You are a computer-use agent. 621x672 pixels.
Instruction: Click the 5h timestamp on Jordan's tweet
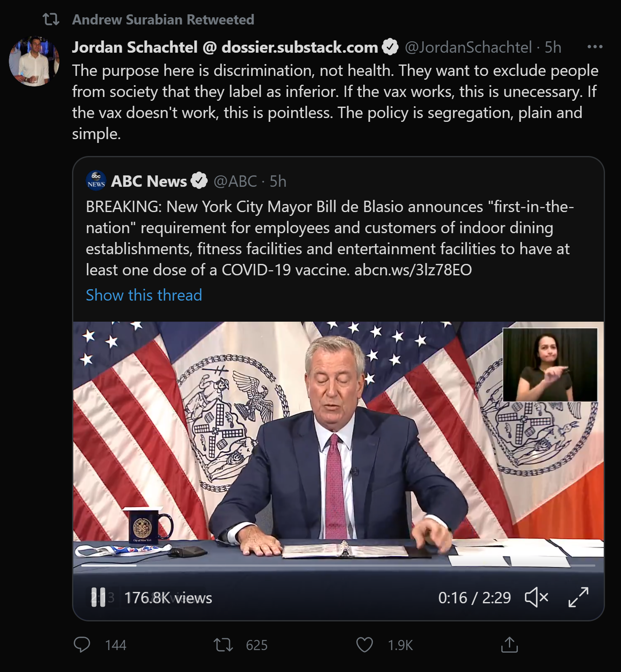point(553,47)
